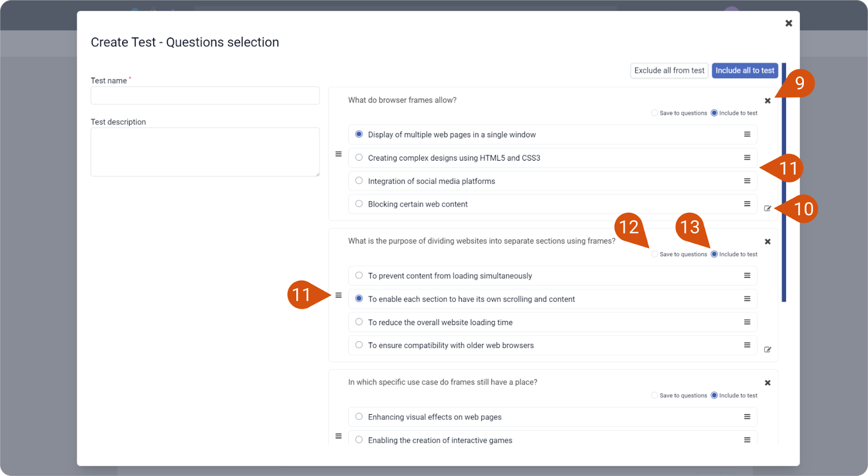868x476 pixels.
Task: Remove the 'specific use case' frames question
Action: pyautogui.click(x=768, y=383)
